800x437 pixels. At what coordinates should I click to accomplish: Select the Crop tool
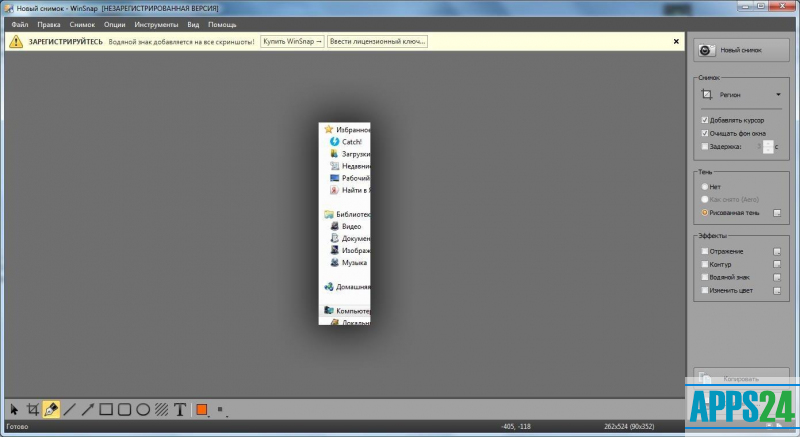[32, 409]
